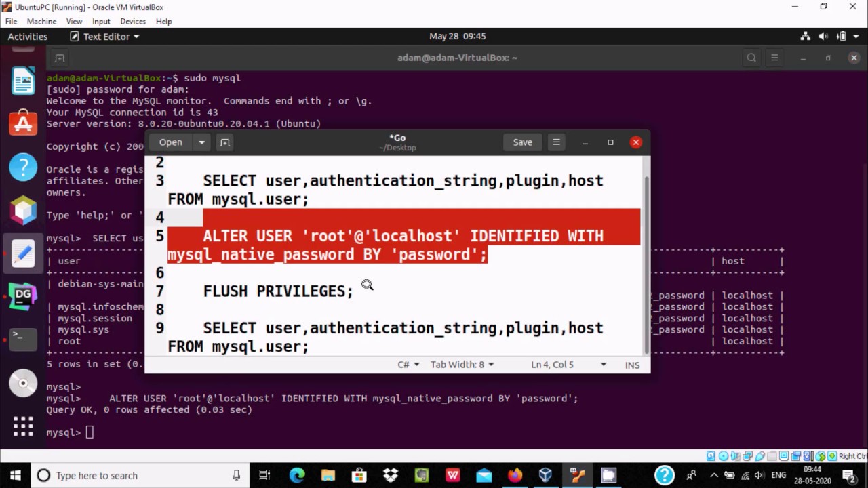The image size is (868, 488).
Task: Open File Explorer from the taskbar
Action: tap(328, 475)
